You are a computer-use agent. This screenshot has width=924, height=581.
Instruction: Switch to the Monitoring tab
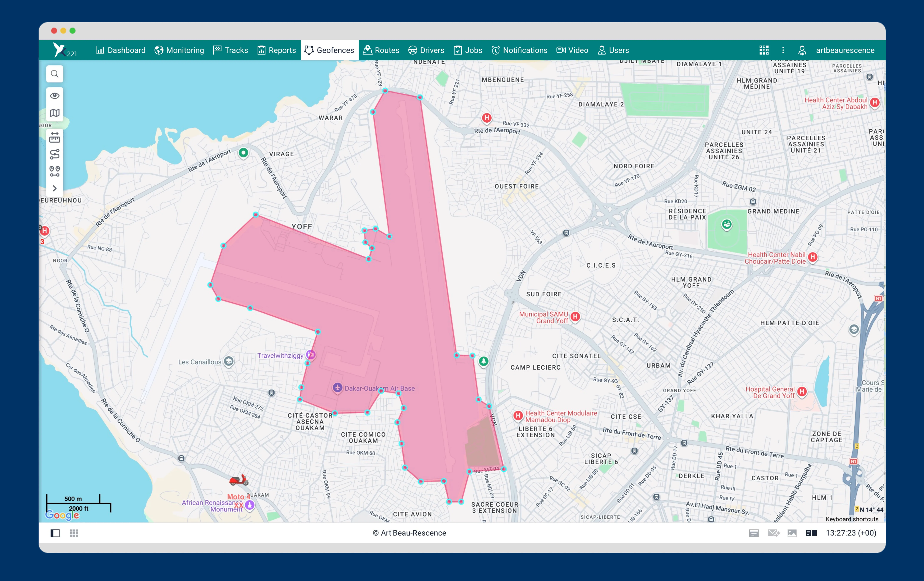179,50
